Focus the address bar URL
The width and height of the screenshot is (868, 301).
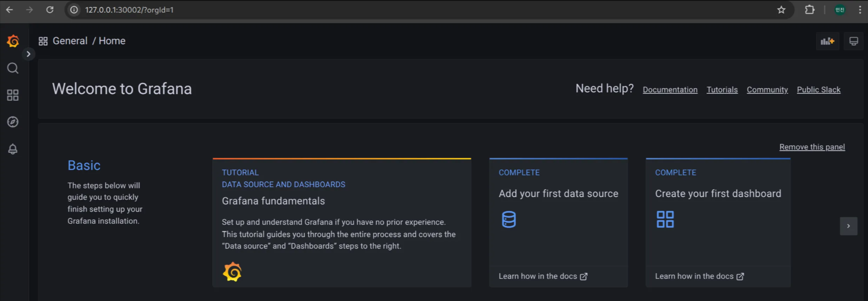(x=130, y=10)
